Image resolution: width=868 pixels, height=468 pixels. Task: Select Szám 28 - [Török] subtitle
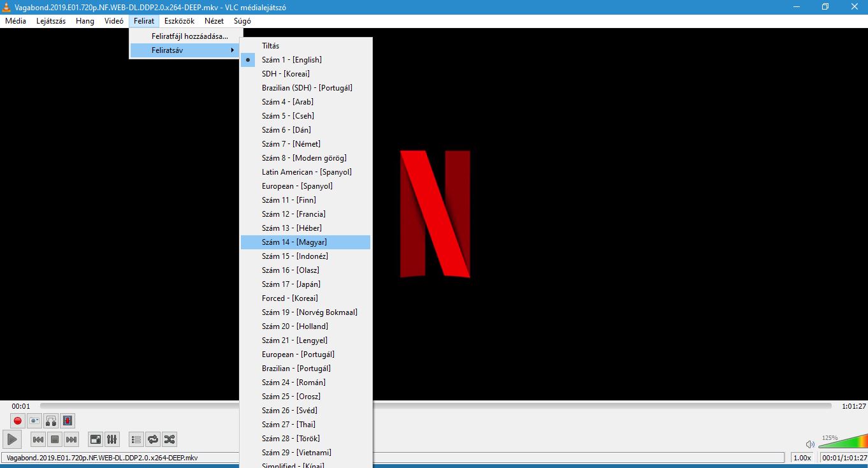tap(306, 439)
